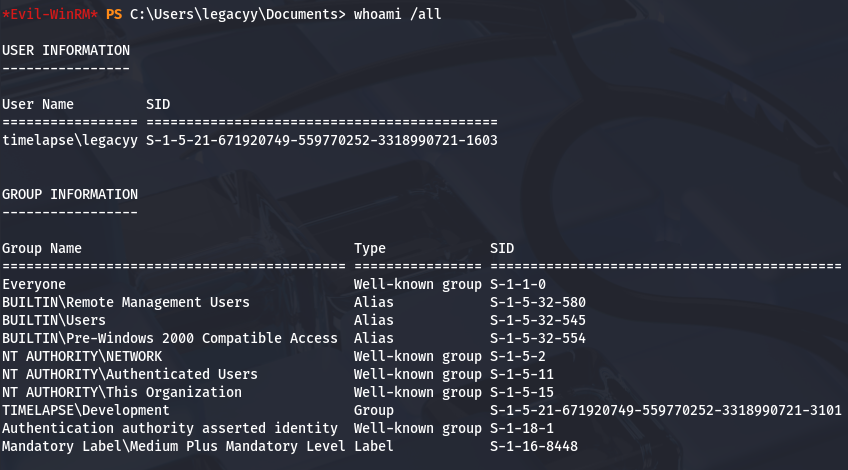
Task: Click the TIMELAPSE\Development group entry
Action: tap(86, 410)
